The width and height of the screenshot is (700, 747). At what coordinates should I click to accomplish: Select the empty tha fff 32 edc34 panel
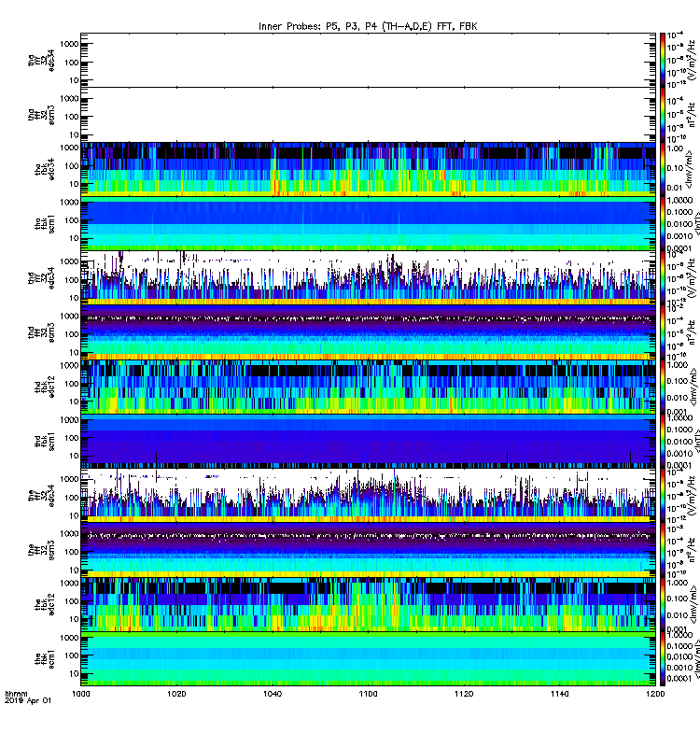pos(368,60)
